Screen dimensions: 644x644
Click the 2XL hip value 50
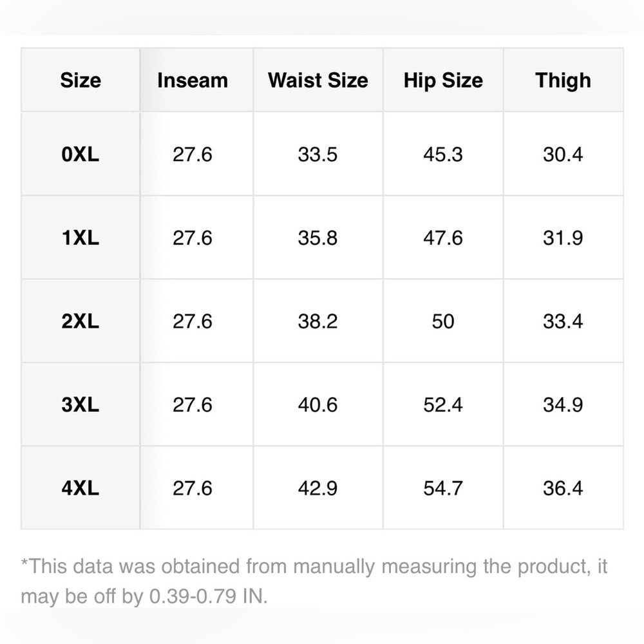click(443, 321)
